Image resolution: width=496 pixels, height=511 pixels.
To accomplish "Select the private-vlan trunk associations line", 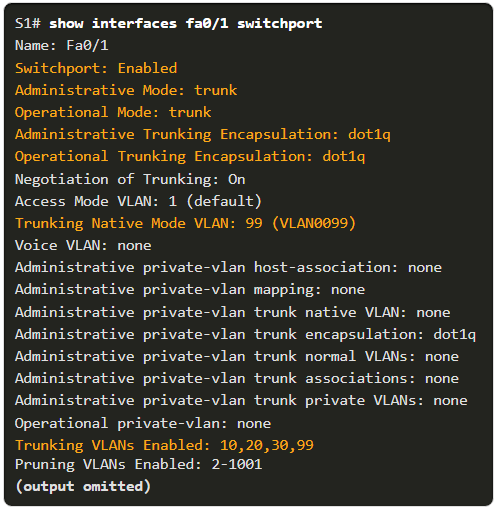I will click(x=237, y=379).
